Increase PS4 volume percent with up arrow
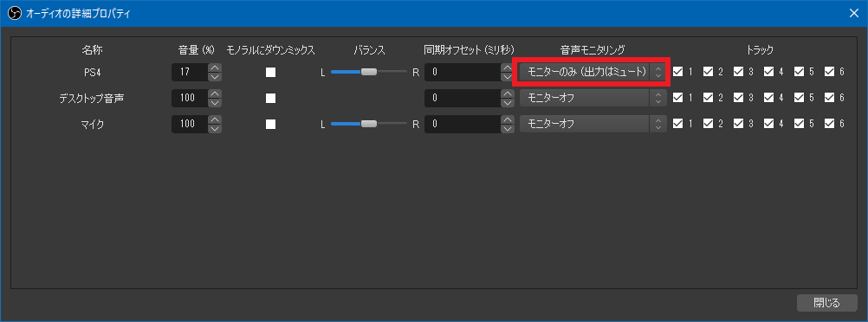This screenshot has width=868, height=322. [215, 68]
